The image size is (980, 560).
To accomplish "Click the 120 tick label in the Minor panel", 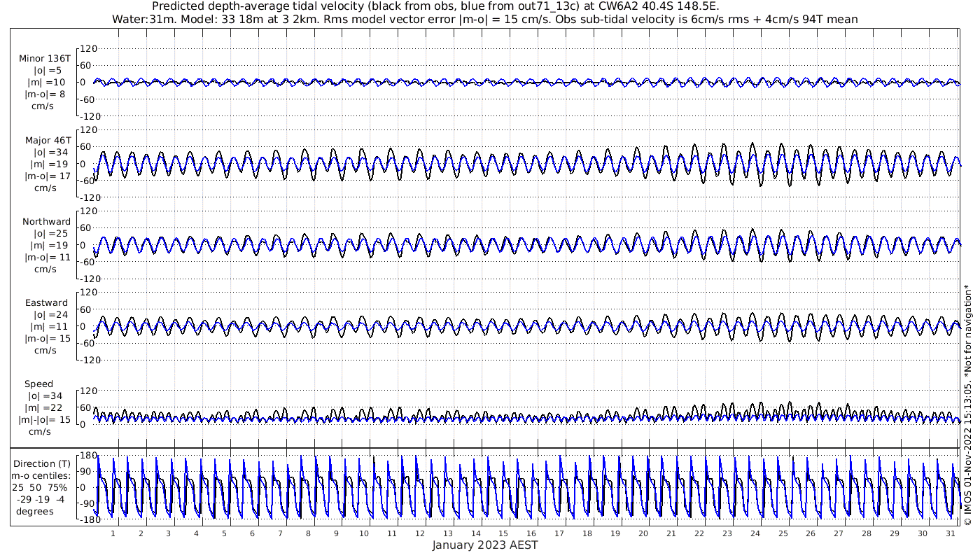I will pos(89,48).
